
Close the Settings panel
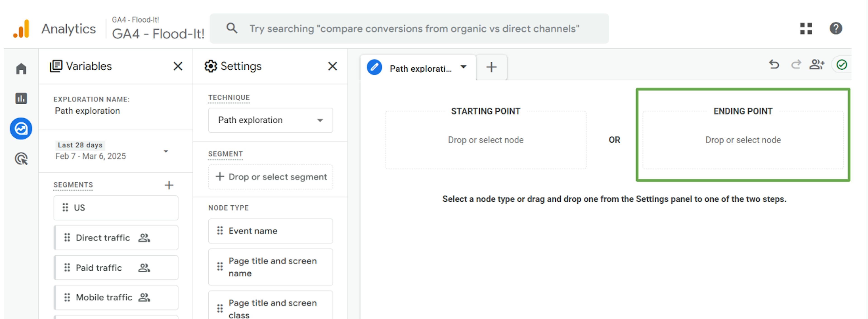point(332,66)
